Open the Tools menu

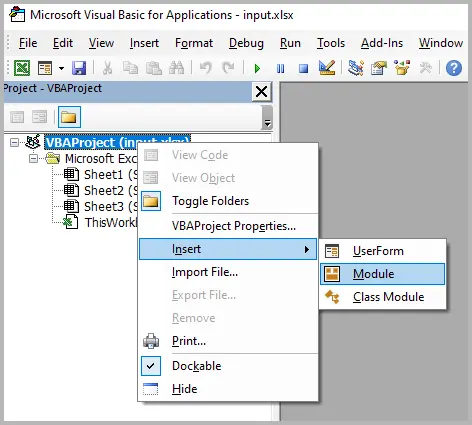(x=331, y=43)
